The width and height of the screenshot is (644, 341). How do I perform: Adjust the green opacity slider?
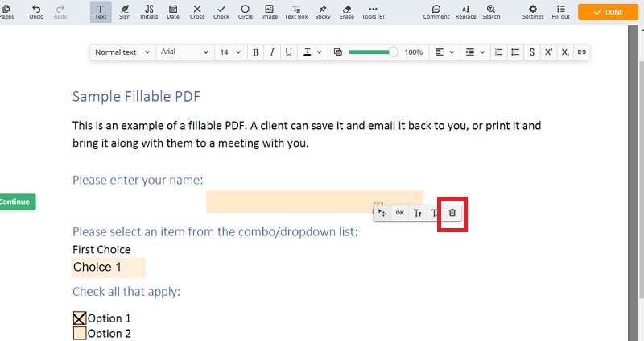click(374, 52)
